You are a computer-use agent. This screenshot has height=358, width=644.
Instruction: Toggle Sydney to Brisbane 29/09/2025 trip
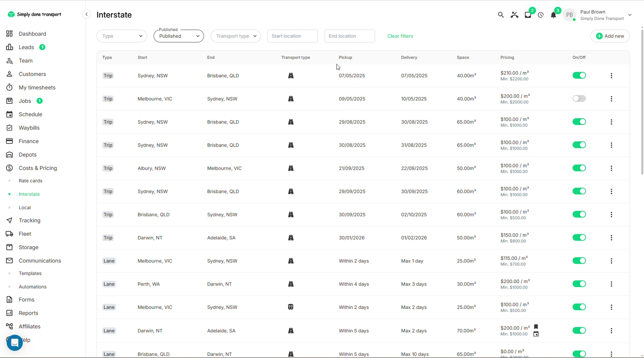pos(579,191)
